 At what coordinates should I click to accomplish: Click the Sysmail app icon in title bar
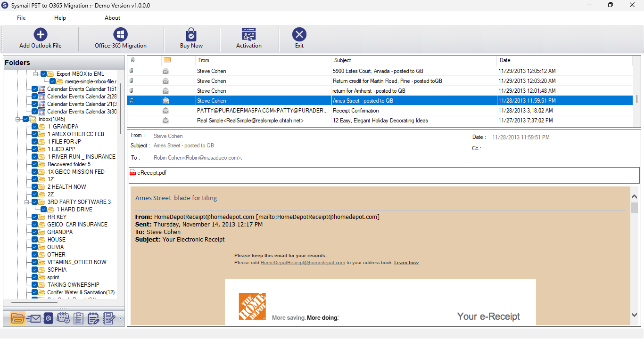[x=6, y=5]
